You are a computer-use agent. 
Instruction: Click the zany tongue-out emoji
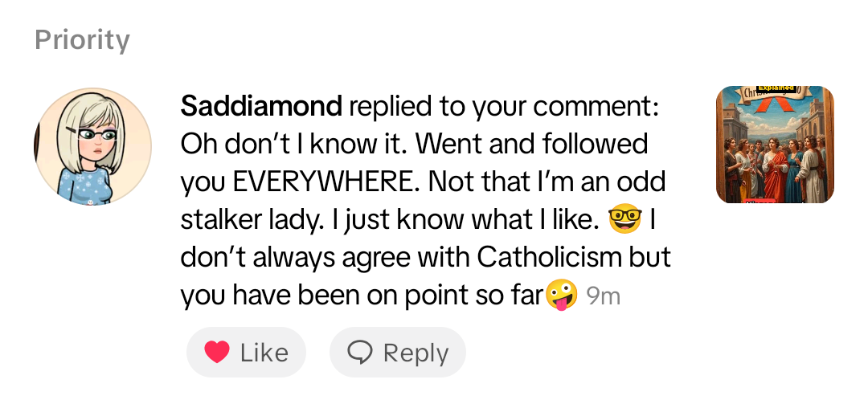click(562, 296)
